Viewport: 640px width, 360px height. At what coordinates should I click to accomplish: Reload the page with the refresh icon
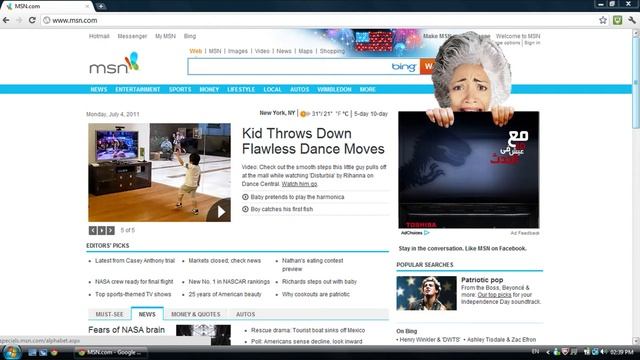[x=32, y=20]
